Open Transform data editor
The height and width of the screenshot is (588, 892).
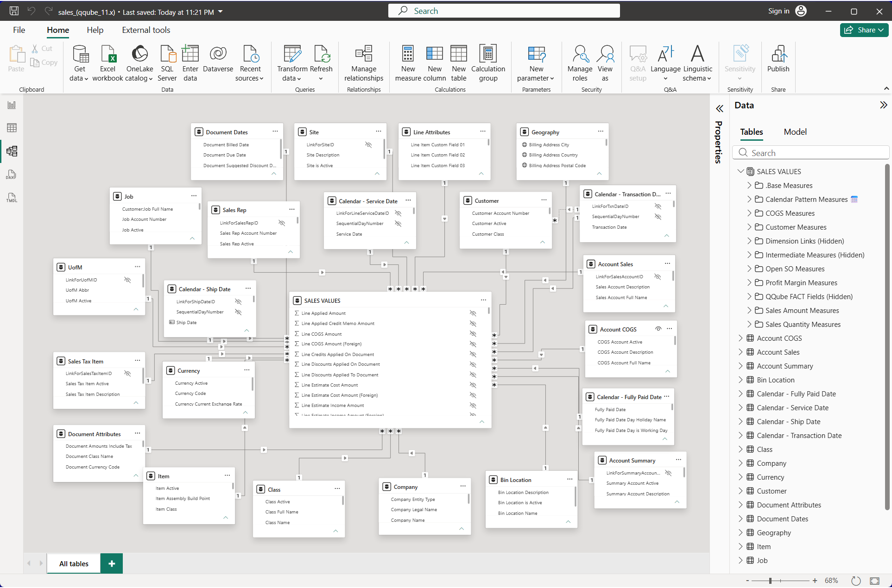click(x=292, y=63)
